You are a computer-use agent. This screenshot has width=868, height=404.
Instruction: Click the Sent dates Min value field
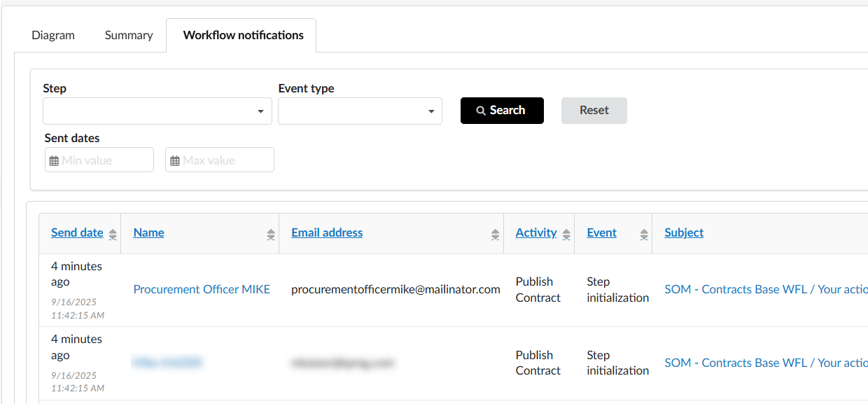pos(99,160)
